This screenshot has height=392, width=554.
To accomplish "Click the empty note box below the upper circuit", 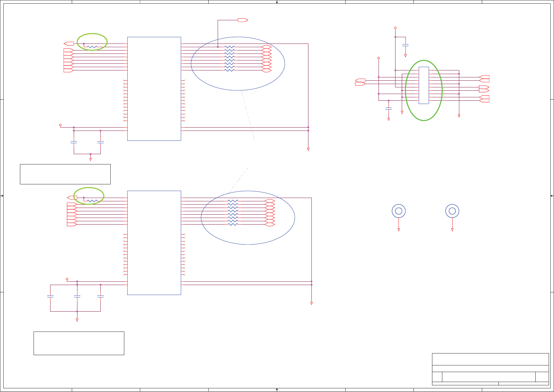I will [x=65, y=174].
